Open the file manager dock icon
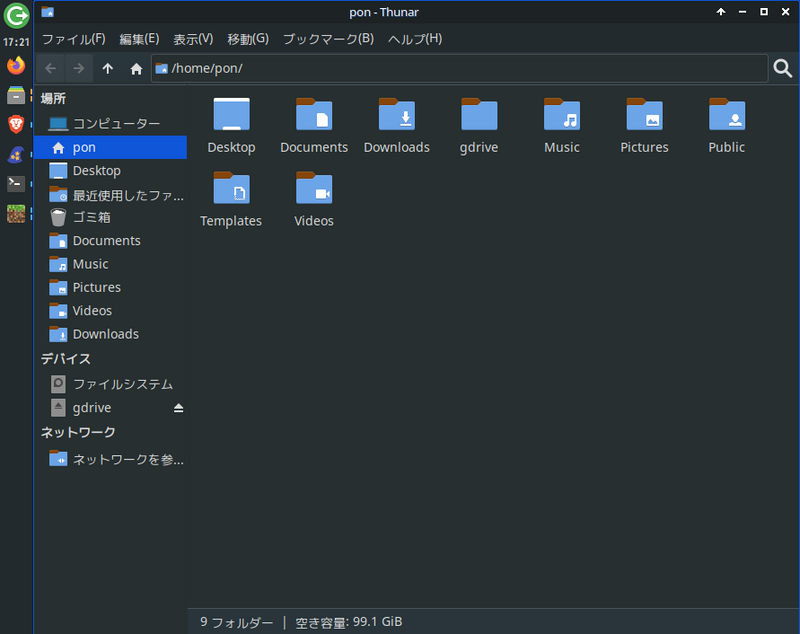Viewport: 800px width, 634px height. (16, 95)
